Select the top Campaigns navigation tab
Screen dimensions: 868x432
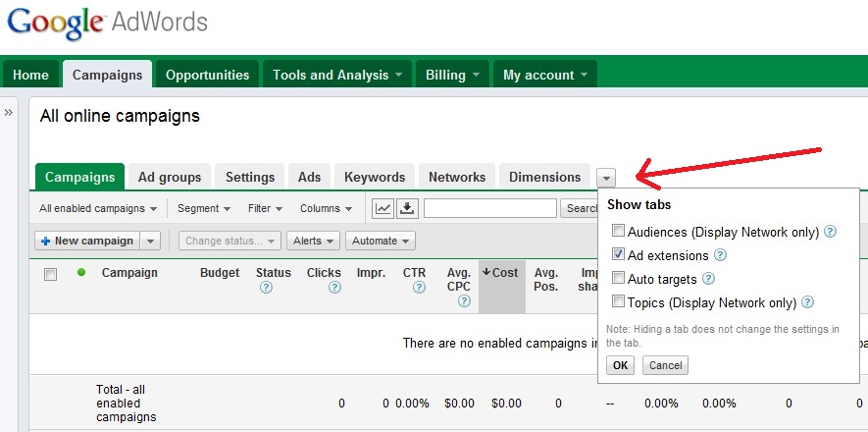[107, 75]
